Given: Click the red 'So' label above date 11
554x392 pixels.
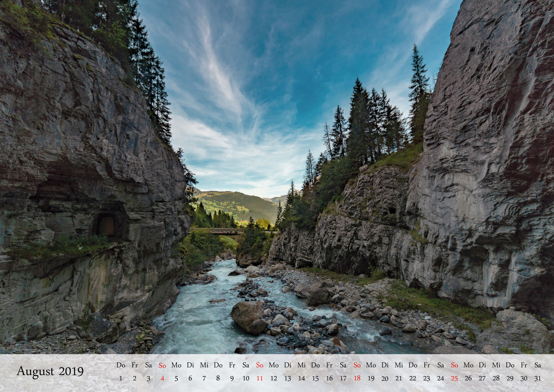Looking at the screenshot, I should [260, 365].
